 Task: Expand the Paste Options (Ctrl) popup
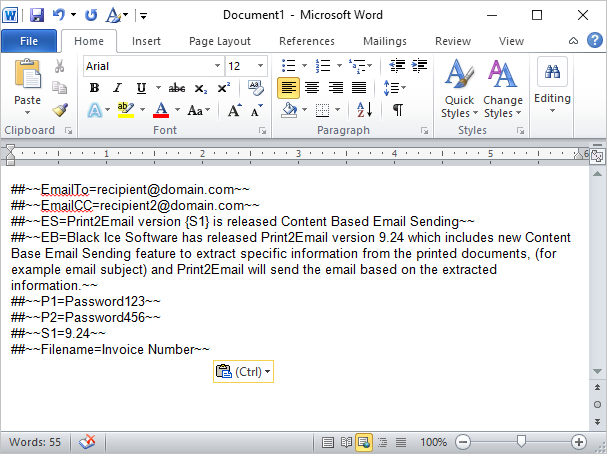(x=244, y=371)
